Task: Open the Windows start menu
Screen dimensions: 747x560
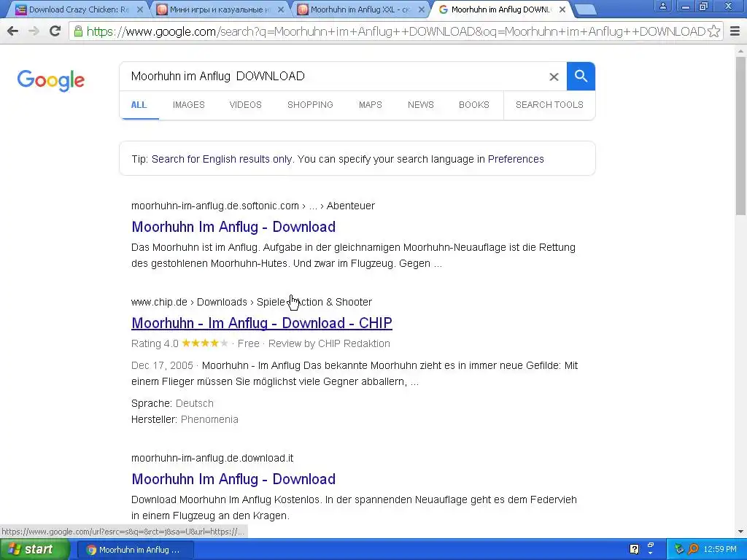Action: coord(35,550)
